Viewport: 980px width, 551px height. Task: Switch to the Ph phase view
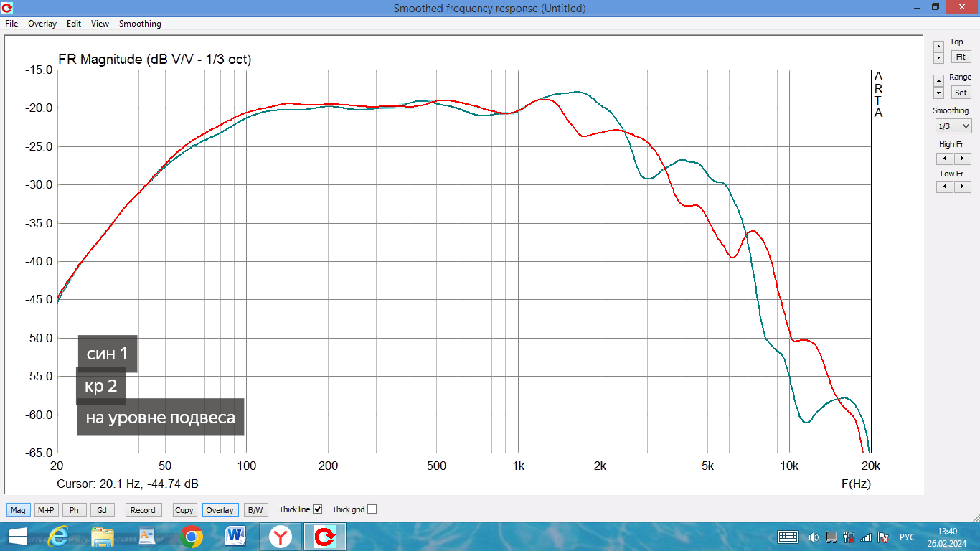[74, 510]
